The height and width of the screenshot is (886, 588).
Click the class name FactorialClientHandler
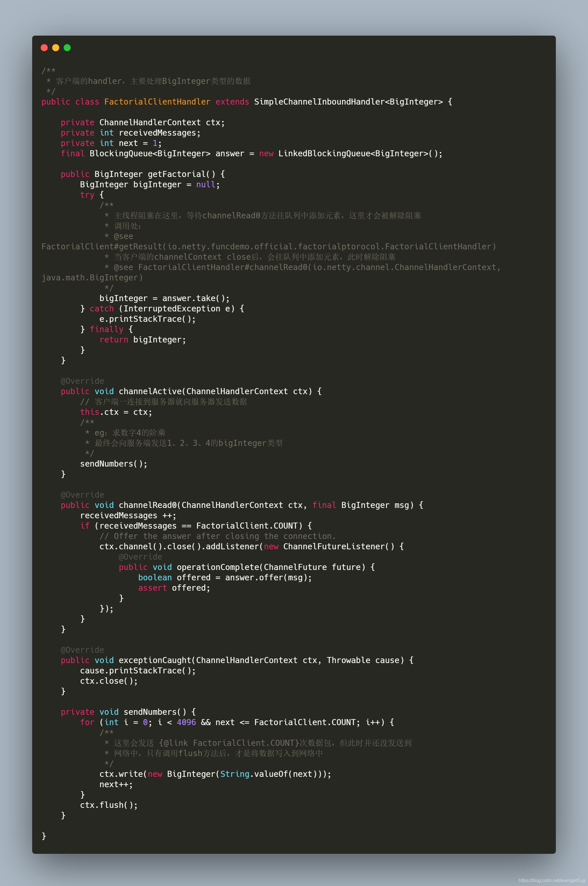157,102
